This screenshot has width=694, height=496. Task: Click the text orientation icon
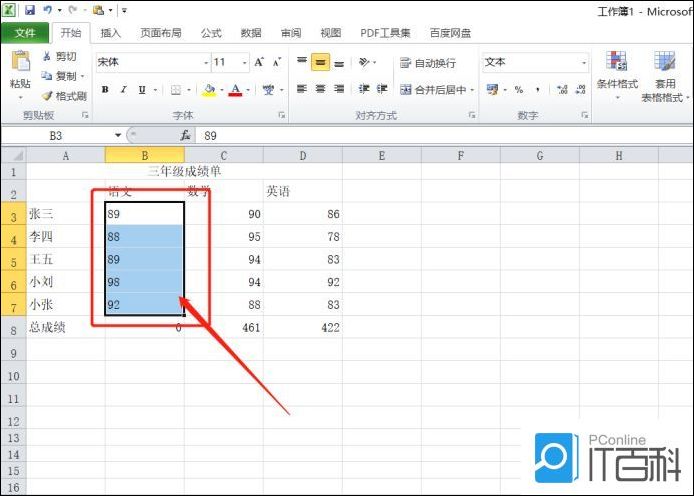click(x=364, y=62)
